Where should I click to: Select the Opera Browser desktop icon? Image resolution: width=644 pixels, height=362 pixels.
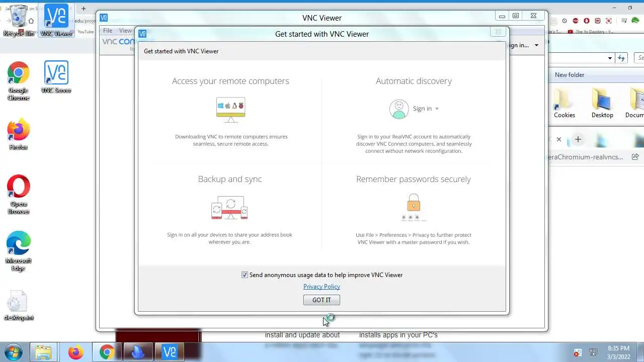point(19,195)
